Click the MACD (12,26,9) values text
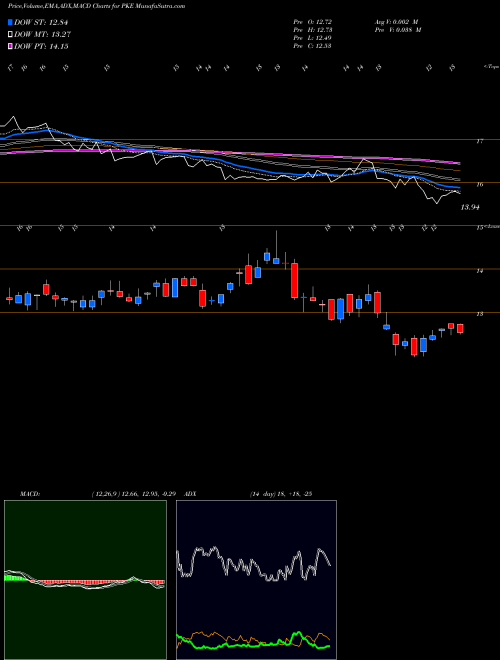 133,494
